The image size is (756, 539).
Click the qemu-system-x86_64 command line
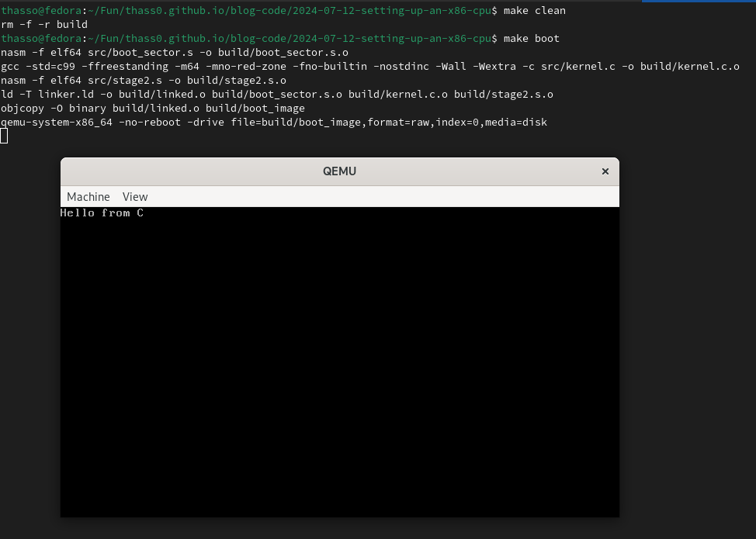272,122
